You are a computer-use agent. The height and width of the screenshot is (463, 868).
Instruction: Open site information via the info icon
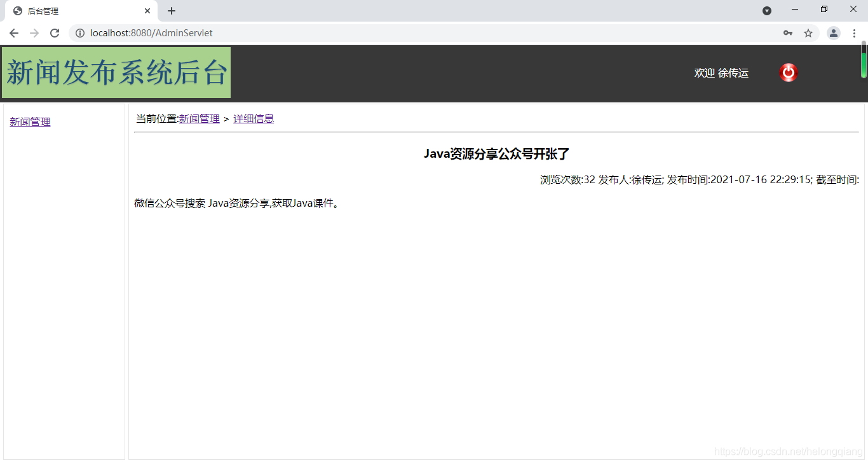coord(79,32)
